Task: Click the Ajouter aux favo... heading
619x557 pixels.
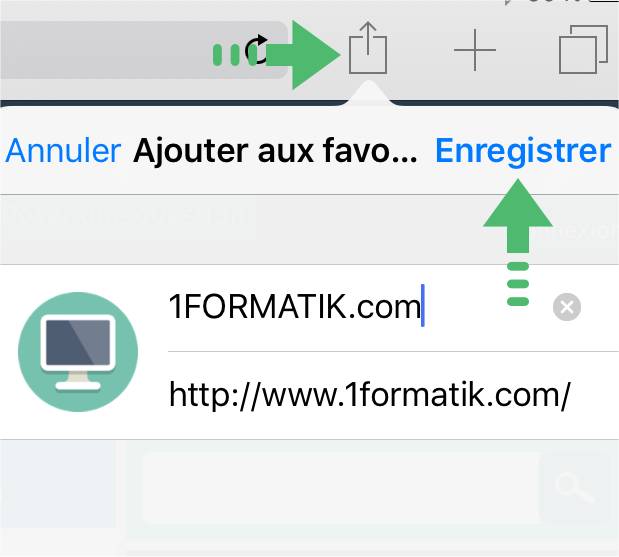Action: pyautogui.click(x=275, y=151)
